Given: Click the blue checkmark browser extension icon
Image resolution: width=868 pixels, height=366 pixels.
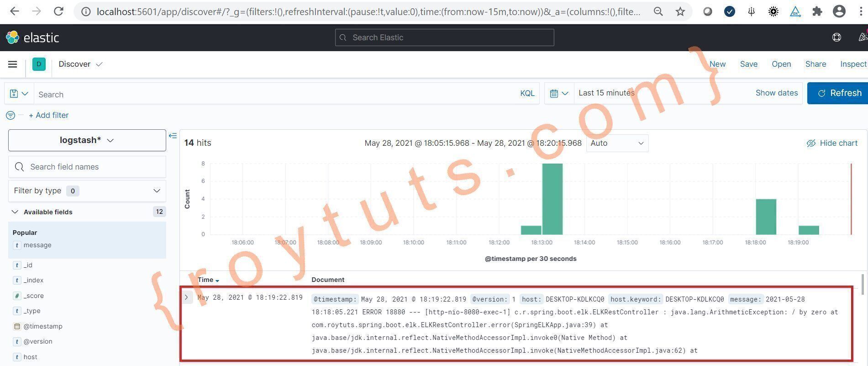Looking at the screenshot, I should click(x=730, y=11).
